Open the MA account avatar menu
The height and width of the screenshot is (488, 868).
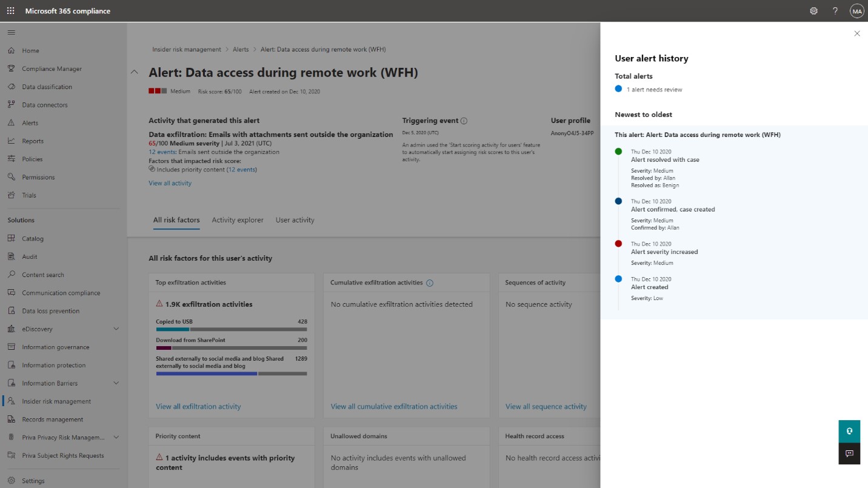(x=856, y=10)
